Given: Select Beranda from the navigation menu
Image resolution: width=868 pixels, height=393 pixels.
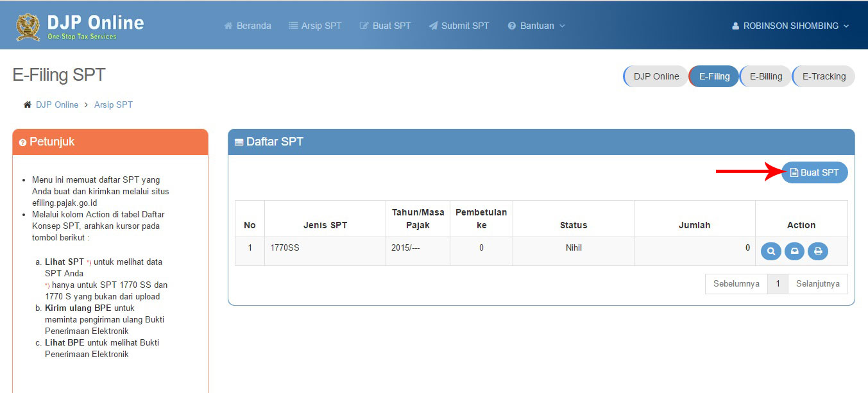Looking at the screenshot, I should tap(248, 26).
